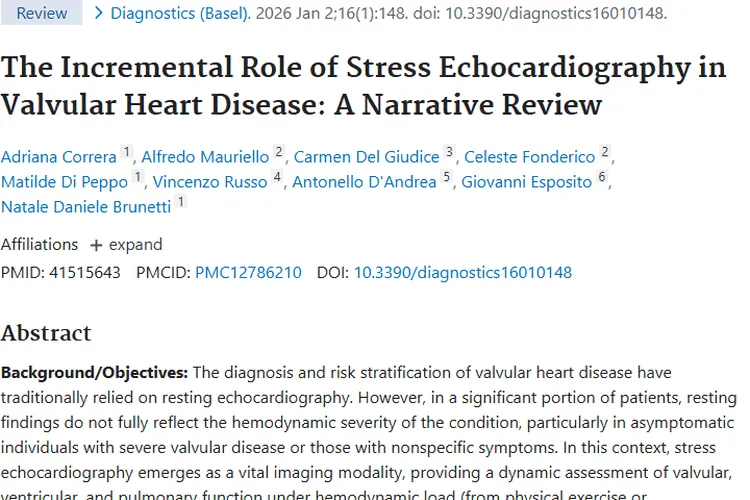Image resolution: width=750 pixels, height=500 pixels.
Task: Select author Carmen Del Giudice
Action: pos(366,156)
